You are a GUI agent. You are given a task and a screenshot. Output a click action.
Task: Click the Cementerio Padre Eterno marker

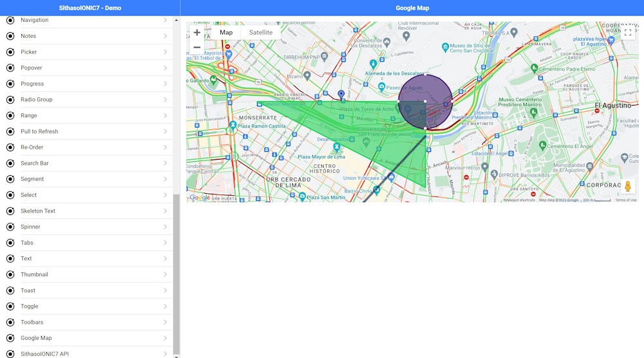pyautogui.click(x=535, y=68)
